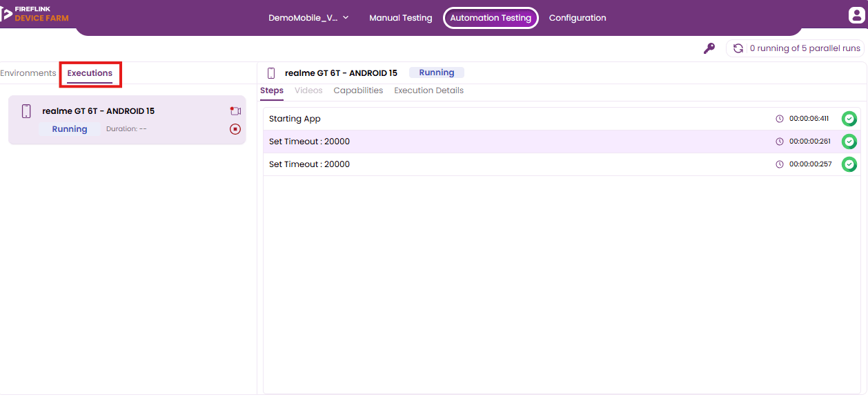Open the Execution Details tab

pos(428,90)
